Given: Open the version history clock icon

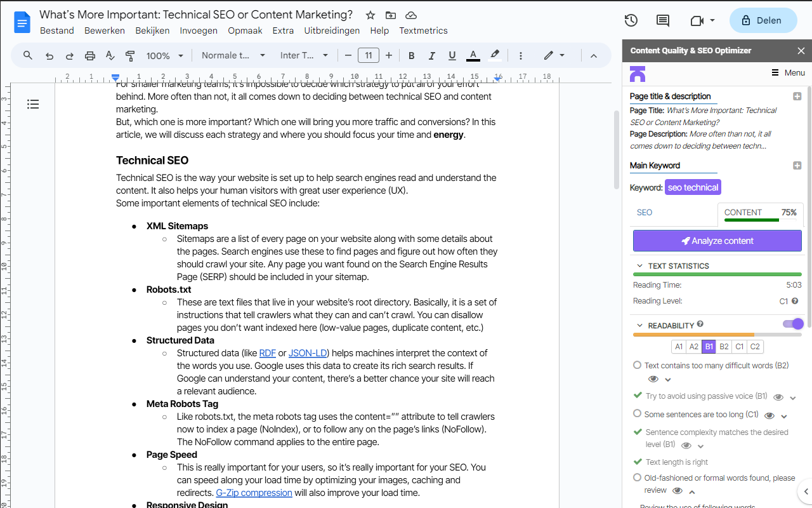Looking at the screenshot, I should [x=631, y=20].
